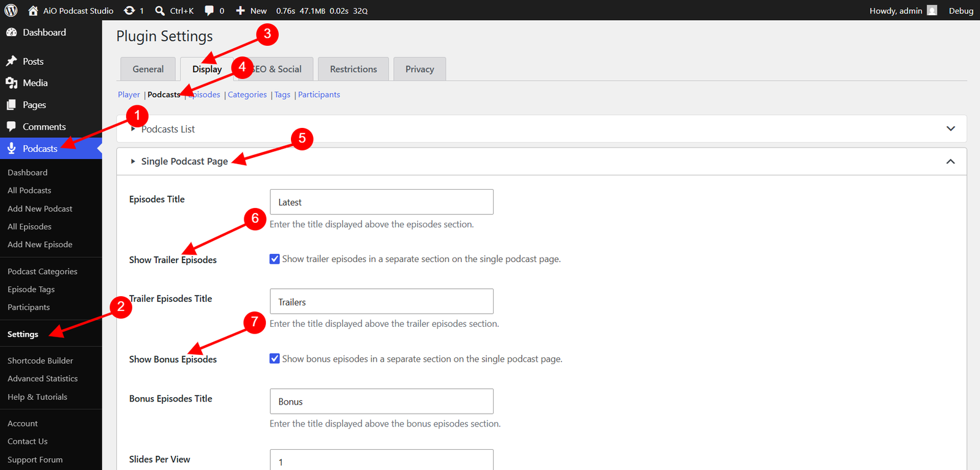This screenshot has width=980, height=470.
Task: Click the WordPress logo icon
Action: (11, 10)
